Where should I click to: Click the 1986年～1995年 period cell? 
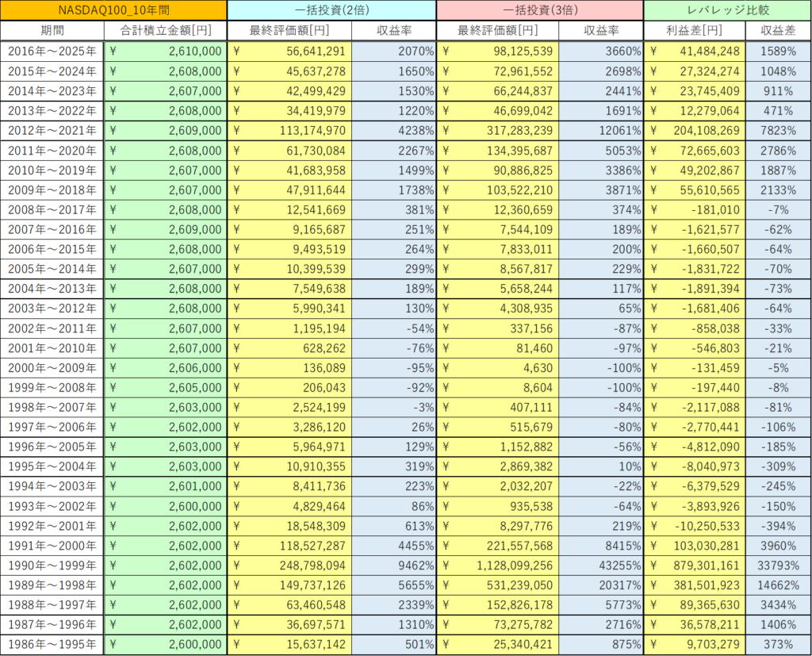coord(52,645)
